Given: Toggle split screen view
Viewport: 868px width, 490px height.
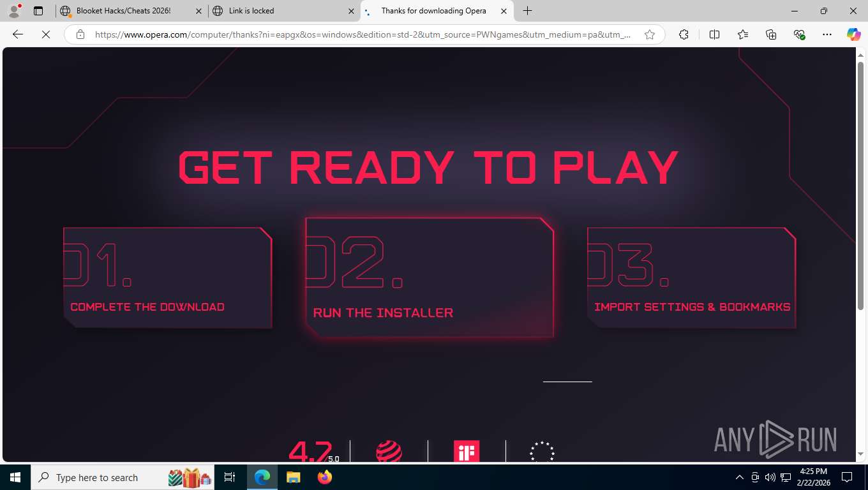Looking at the screenshot, I should click(714, 34).
